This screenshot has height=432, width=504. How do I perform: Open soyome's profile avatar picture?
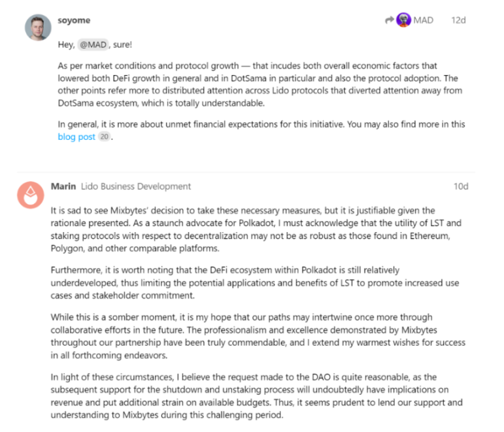pyautogui.click(x=38, y=27)
